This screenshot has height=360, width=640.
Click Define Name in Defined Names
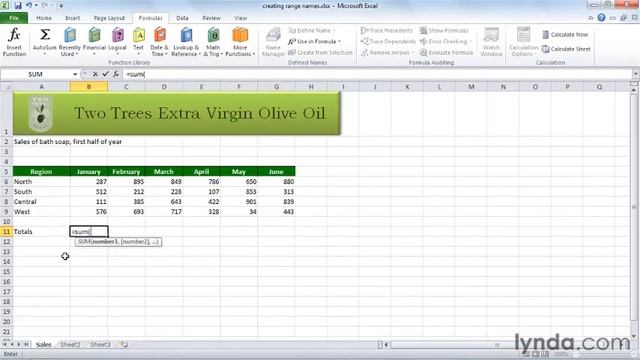tap(311, 31)
